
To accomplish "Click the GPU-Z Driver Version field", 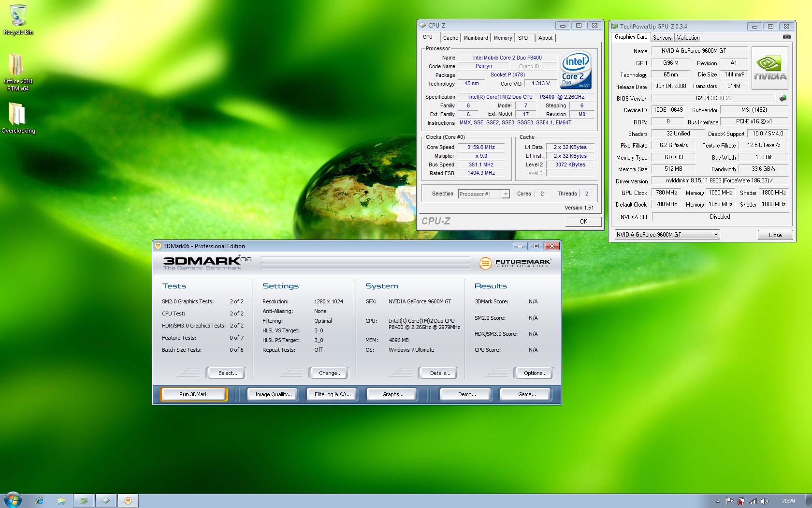I will [x=720, y=180].
